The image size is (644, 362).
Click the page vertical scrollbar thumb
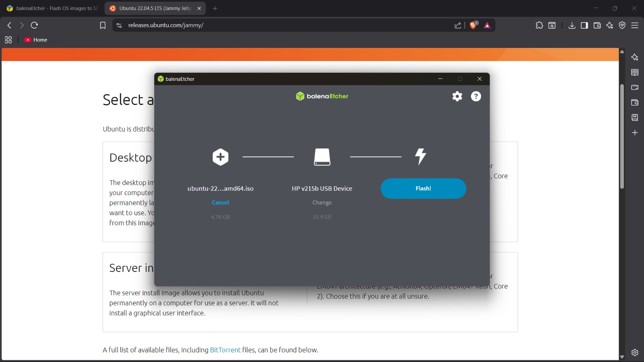tap(622, 137)
